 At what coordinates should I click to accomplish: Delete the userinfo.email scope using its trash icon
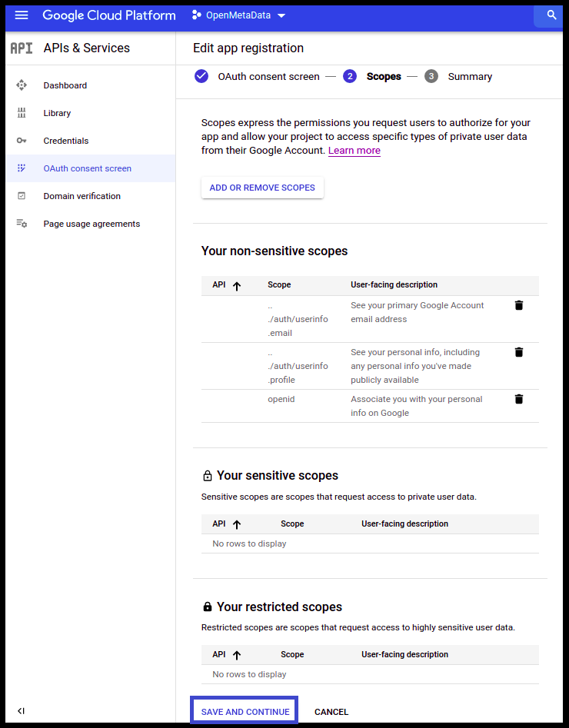tap(519, 305)
